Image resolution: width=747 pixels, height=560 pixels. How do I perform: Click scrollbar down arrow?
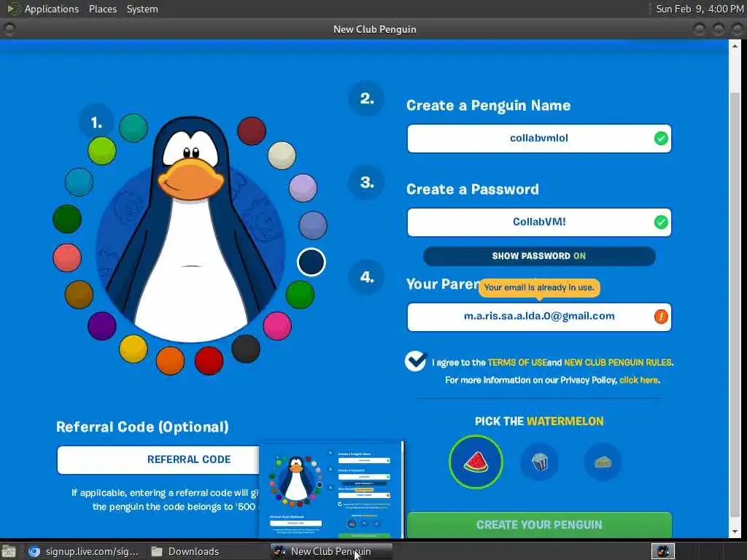click(735, 532)
